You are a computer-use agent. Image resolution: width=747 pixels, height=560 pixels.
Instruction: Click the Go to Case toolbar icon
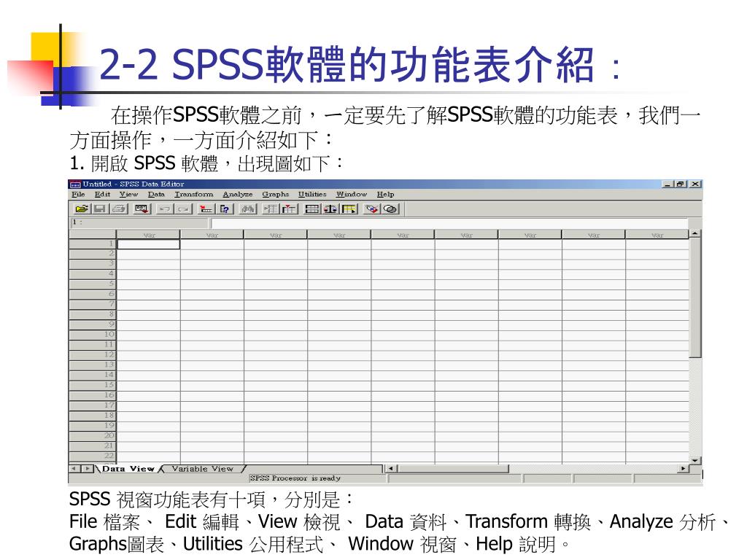tap(206, 209)
